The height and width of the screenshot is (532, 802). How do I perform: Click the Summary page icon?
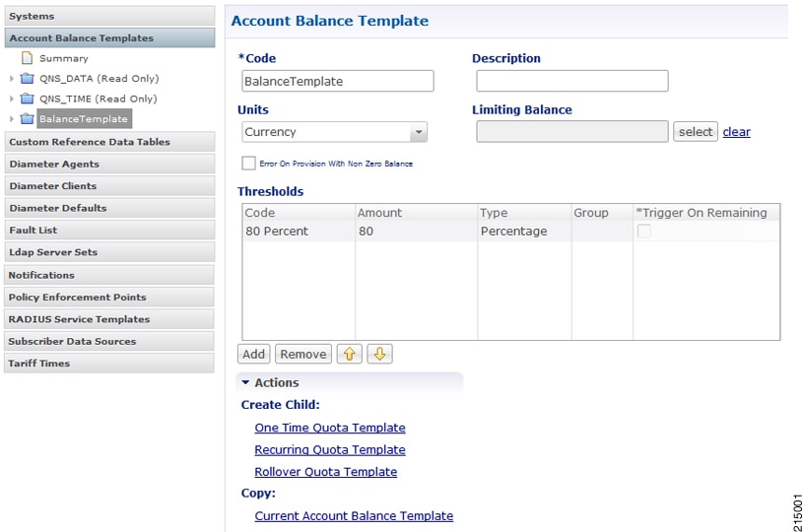tap(28, 58)
